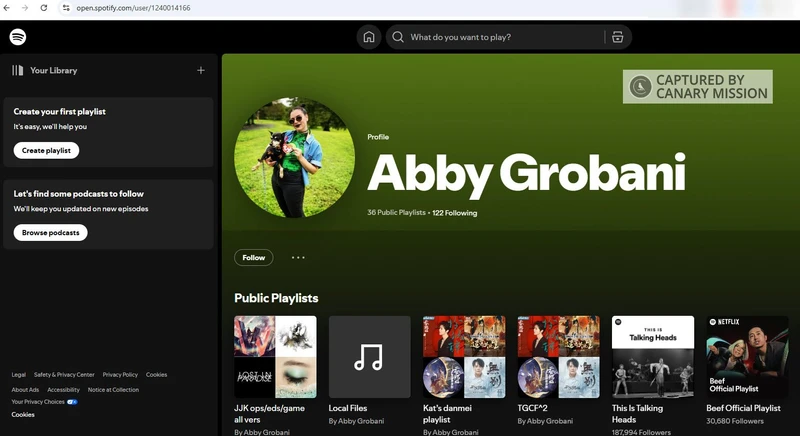Open Cookies link next to Privacy Policy
Image resolution: width=800 pixels, height=436 pixels.
(157, 375)
